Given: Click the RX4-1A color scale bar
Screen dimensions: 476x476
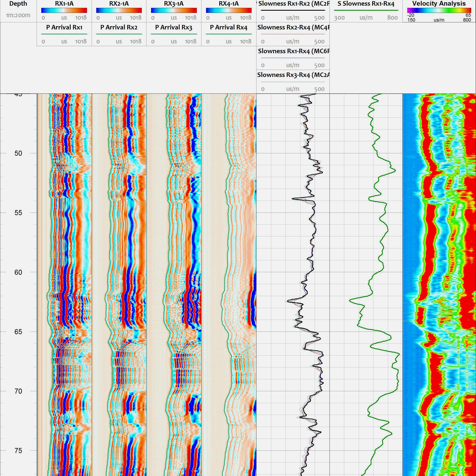Looking at the screenshot, I should pyautogui.click(x=229, y=10).
